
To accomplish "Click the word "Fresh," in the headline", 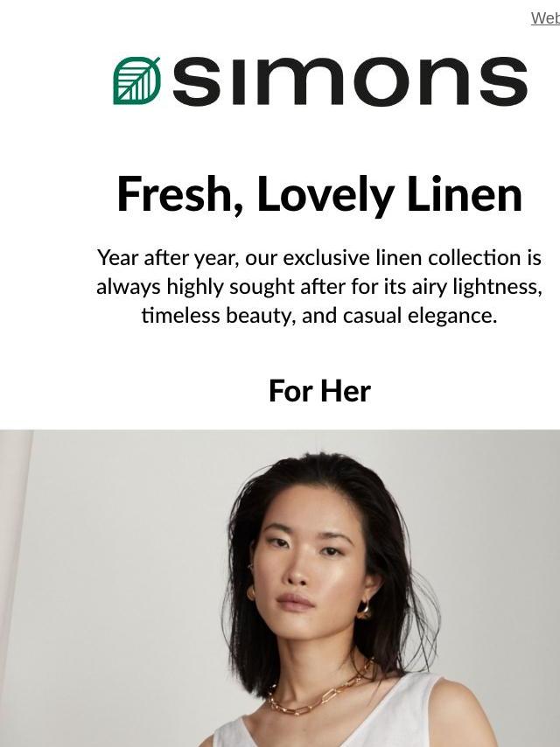I will [x=181, y=194].
